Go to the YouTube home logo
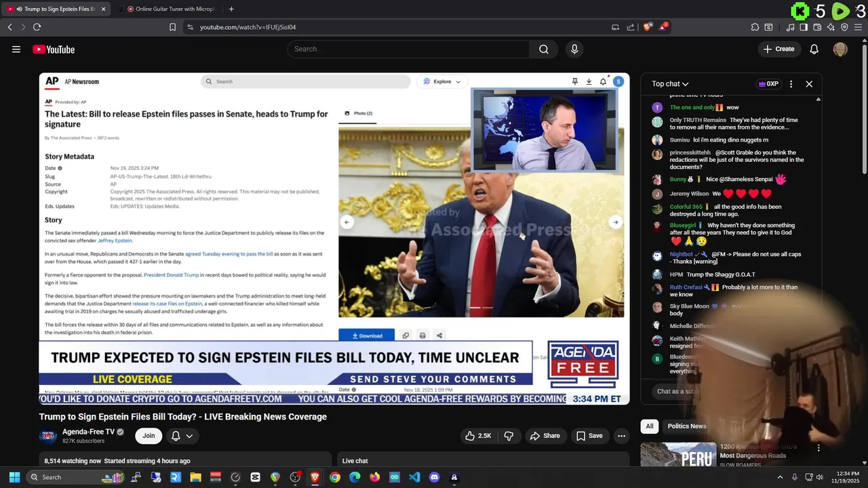 tap(54, 49)
